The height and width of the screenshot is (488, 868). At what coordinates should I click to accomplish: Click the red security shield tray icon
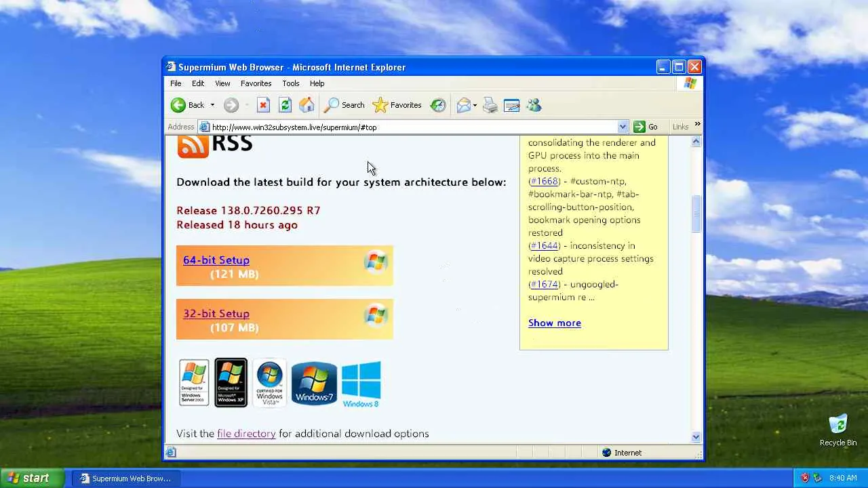coord(806,478)
